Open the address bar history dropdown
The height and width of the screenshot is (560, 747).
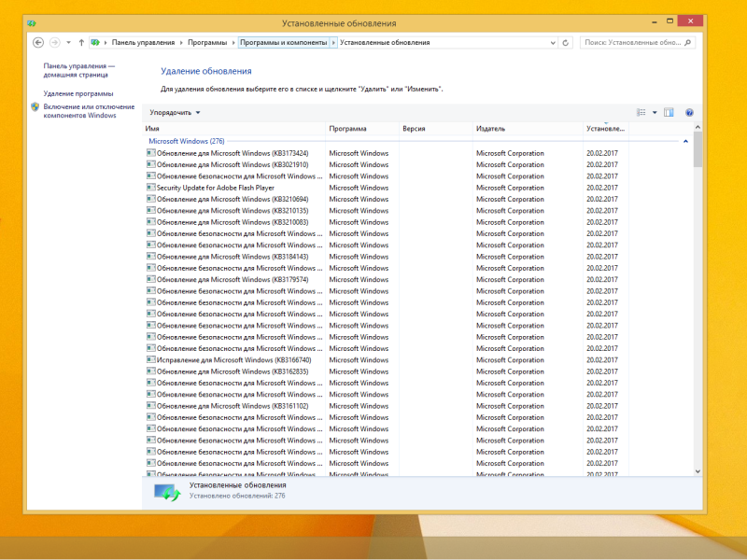pos(552,42)
